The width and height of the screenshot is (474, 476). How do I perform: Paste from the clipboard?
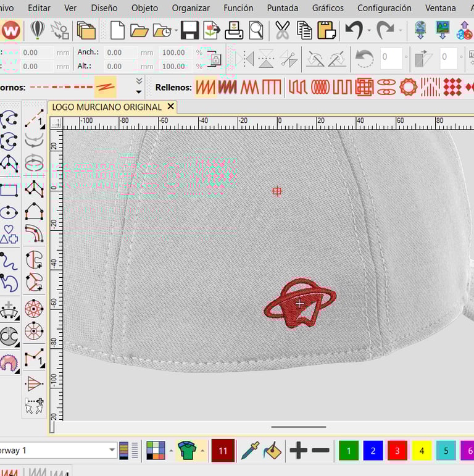(326, 30)
